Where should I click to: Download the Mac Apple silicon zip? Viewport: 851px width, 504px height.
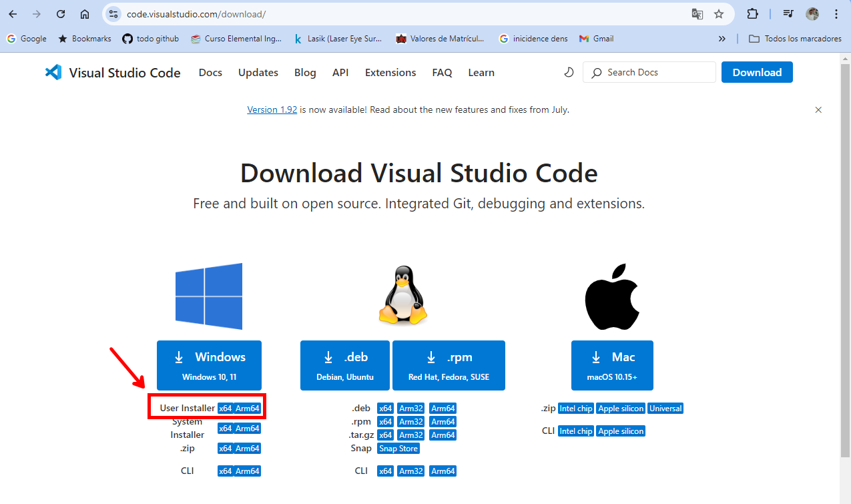pyautogui.click(x=621, y=409)
